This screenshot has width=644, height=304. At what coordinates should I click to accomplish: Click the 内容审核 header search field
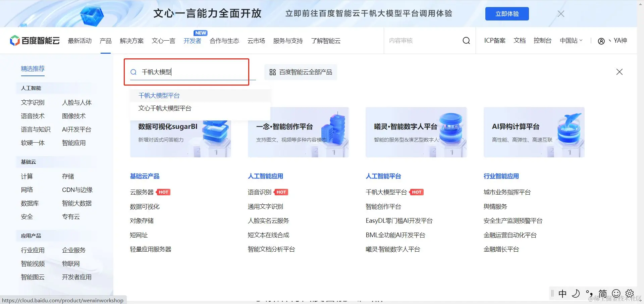click(423, 41)
